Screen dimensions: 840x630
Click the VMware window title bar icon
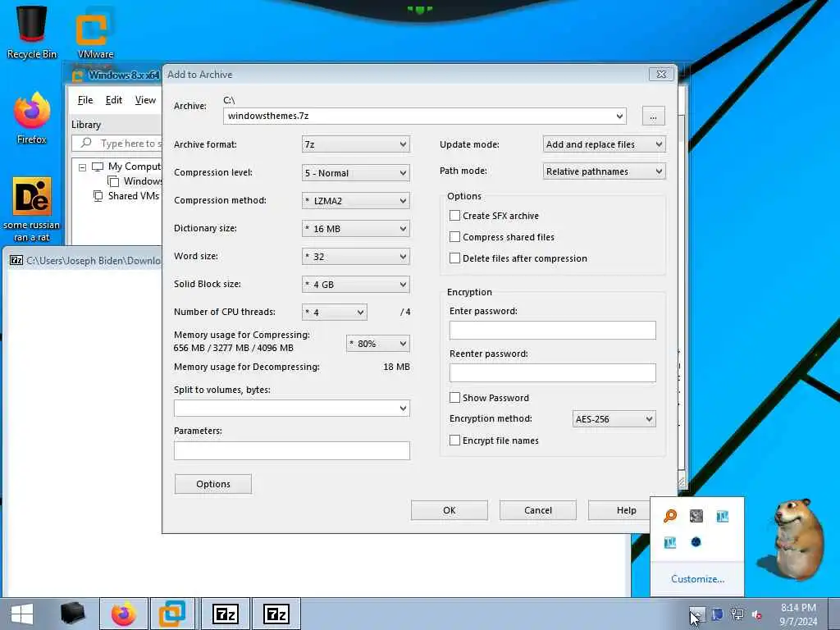coord(78,75)
